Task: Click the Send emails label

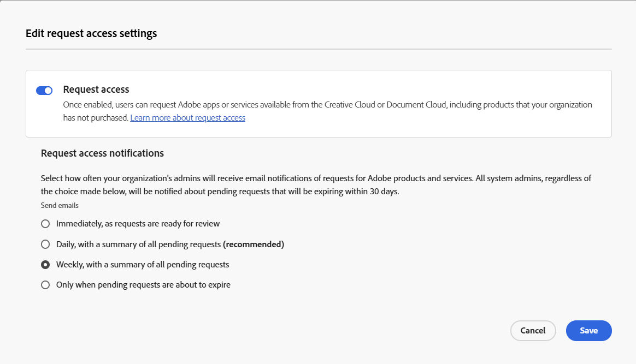Action: point(59,205)
